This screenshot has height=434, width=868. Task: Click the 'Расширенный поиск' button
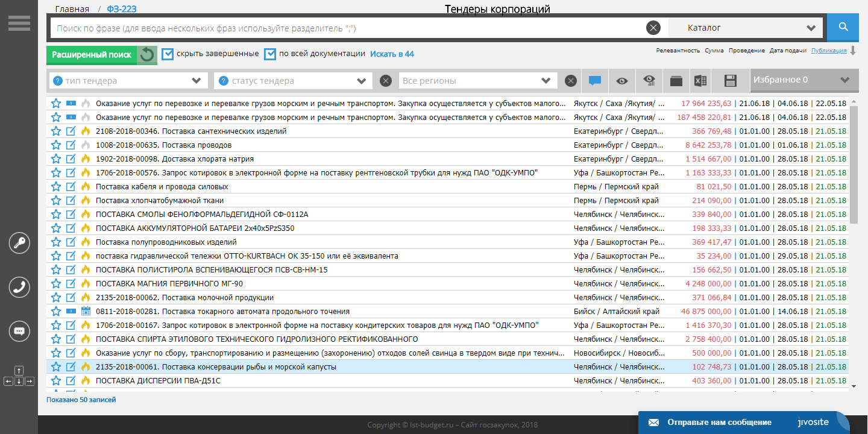(x=92, y=55)
